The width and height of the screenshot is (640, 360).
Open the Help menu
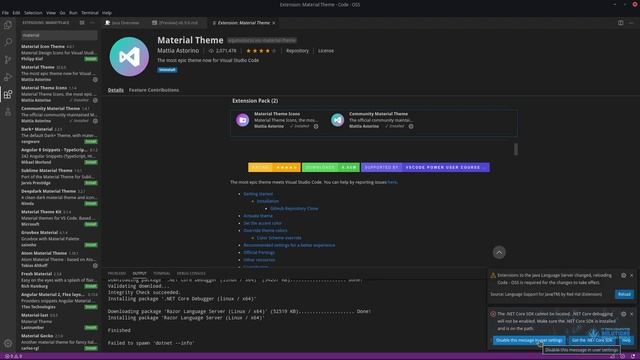(x=107, y=13)
